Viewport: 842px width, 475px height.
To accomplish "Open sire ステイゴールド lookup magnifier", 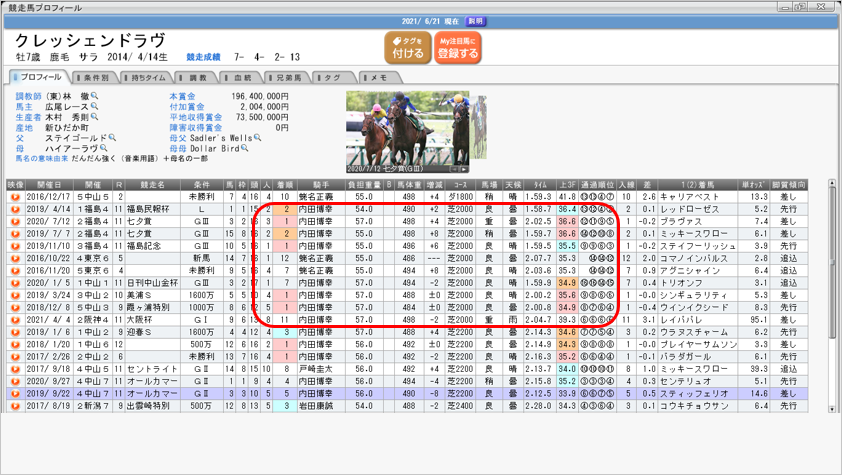I will tap(114, 138).
